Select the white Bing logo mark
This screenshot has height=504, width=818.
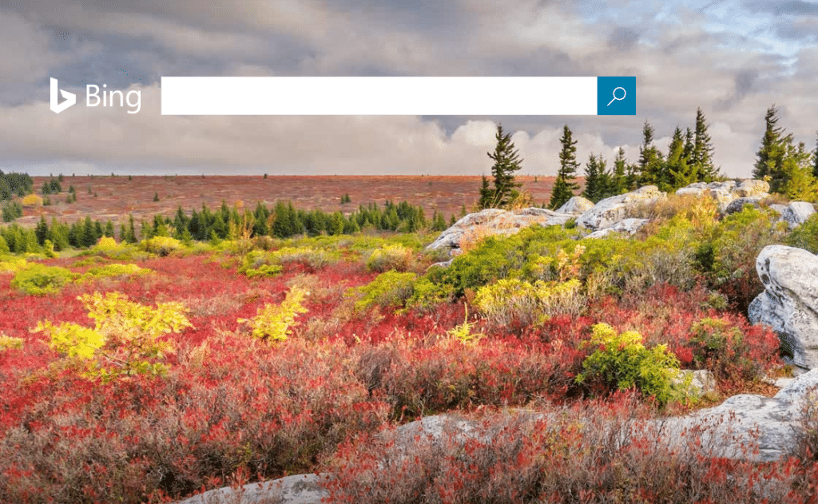(x=62, y=96)
